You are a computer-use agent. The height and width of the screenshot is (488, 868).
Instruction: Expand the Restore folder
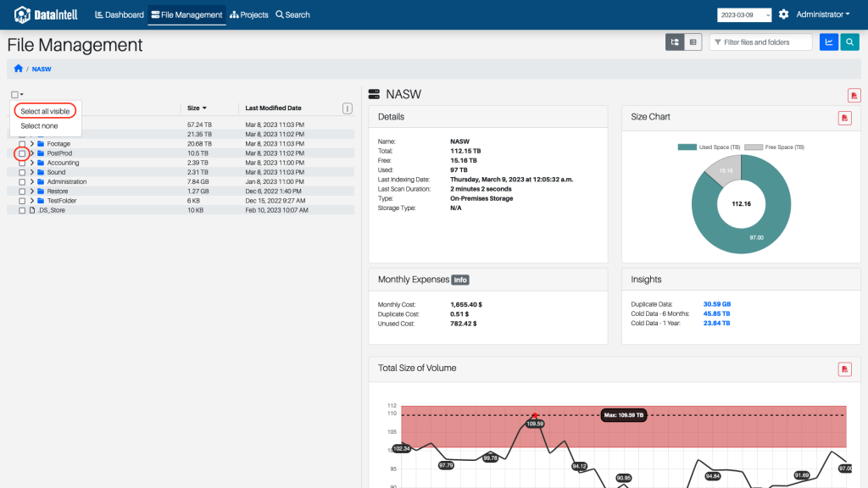[32, 191]
